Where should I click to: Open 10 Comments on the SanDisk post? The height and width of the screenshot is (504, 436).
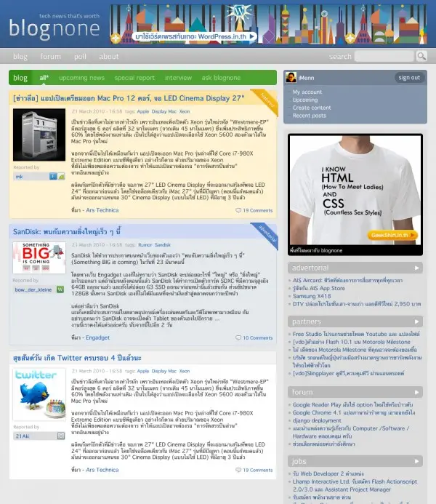[x=257, y=338]
